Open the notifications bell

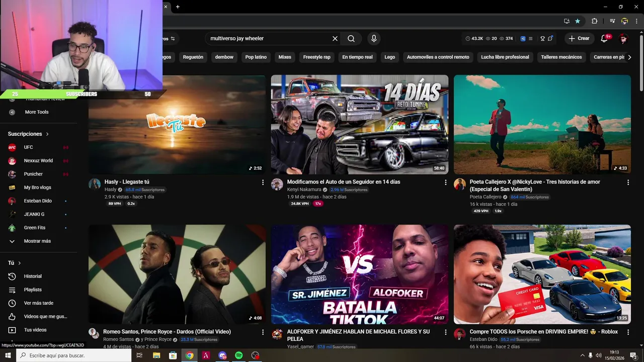(604, 38)
